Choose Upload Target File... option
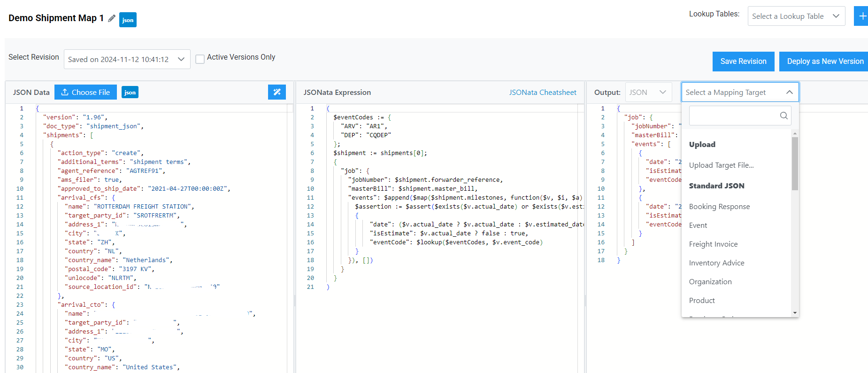The height and width of the screenshot is (373, 868). (722, 165)
